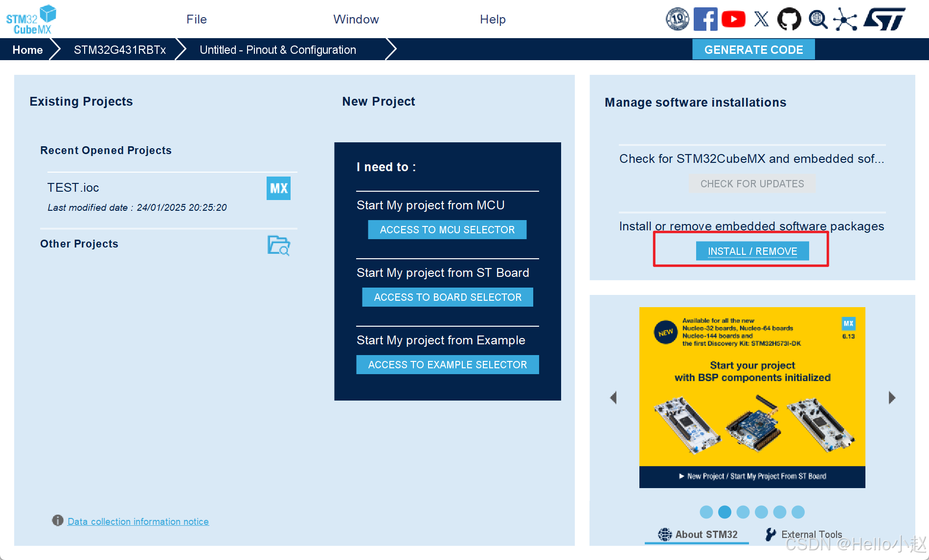Image resolution: width=929 pixels, height=560 pixels.
Task: Open recent project TEST.ioc
Action: (73, 188)
